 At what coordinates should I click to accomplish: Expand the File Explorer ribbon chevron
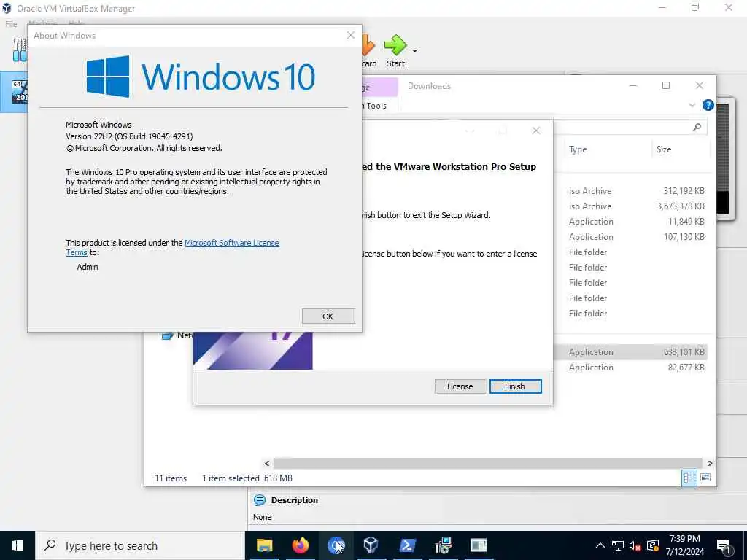(692, 105)
